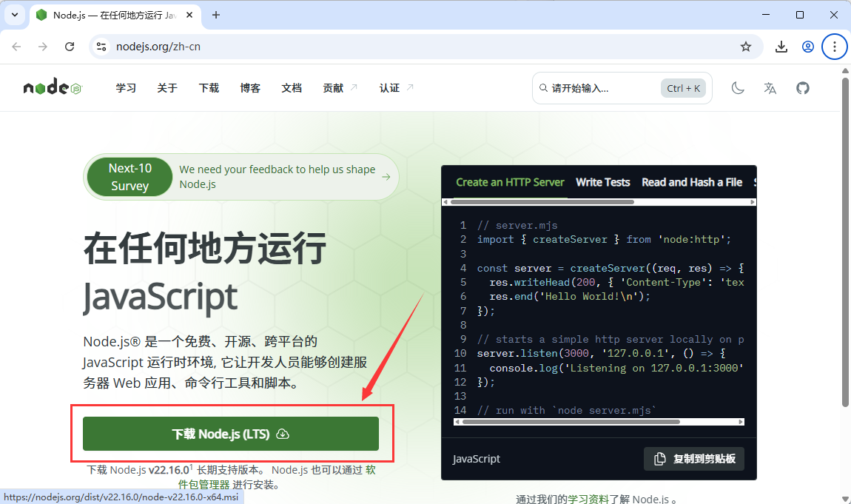This screenshot has height=504, width=851.
Task: Open Node.js GitHub repository via GitHub icon
Action: (x=802, y=87)
